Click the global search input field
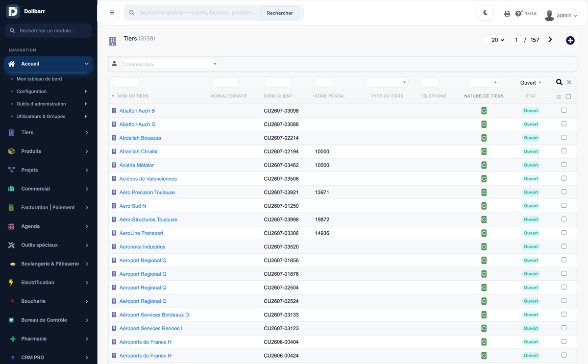Image resolution: width=588 pixels, height=364 pixels. [197, 13]
